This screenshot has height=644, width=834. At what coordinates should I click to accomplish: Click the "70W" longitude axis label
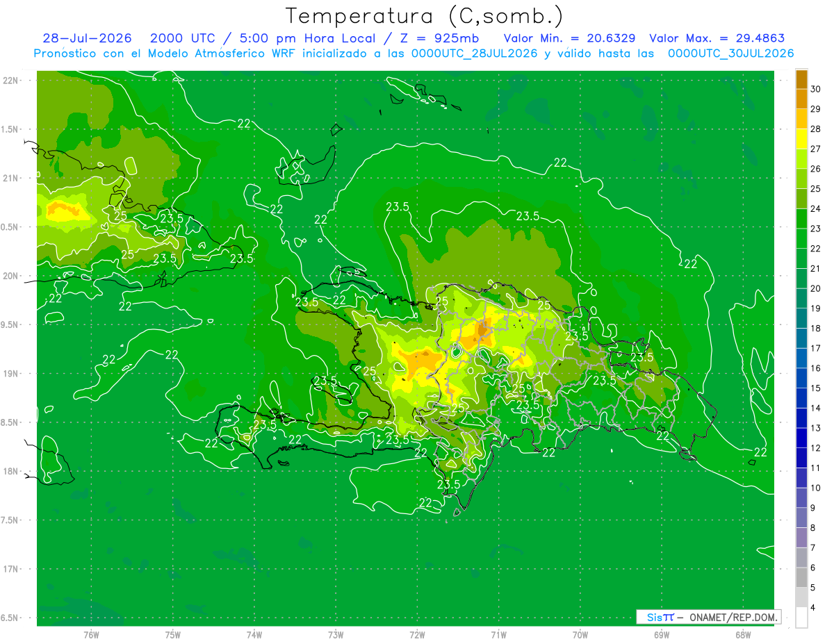coord(580,635)
